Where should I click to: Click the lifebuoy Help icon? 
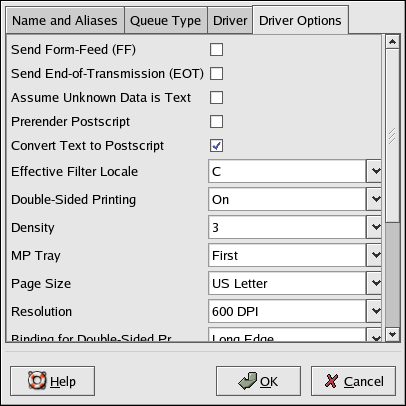(37, 380)
